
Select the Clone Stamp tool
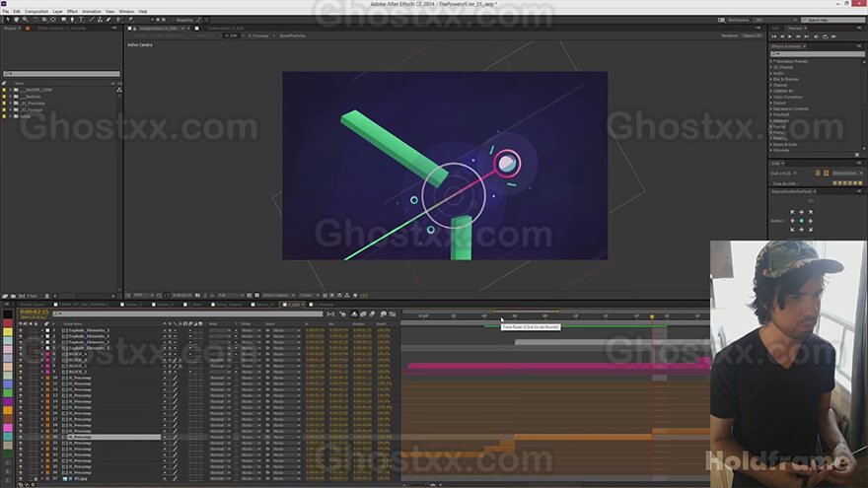tap(100, 20)
